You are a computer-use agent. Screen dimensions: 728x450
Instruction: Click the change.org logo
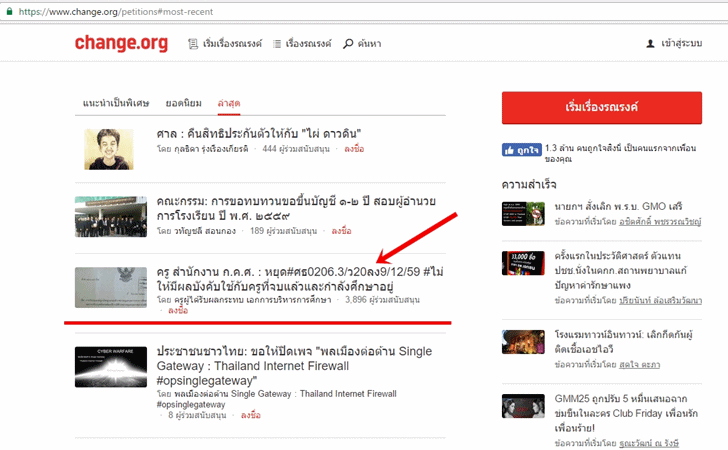point(121,43)
